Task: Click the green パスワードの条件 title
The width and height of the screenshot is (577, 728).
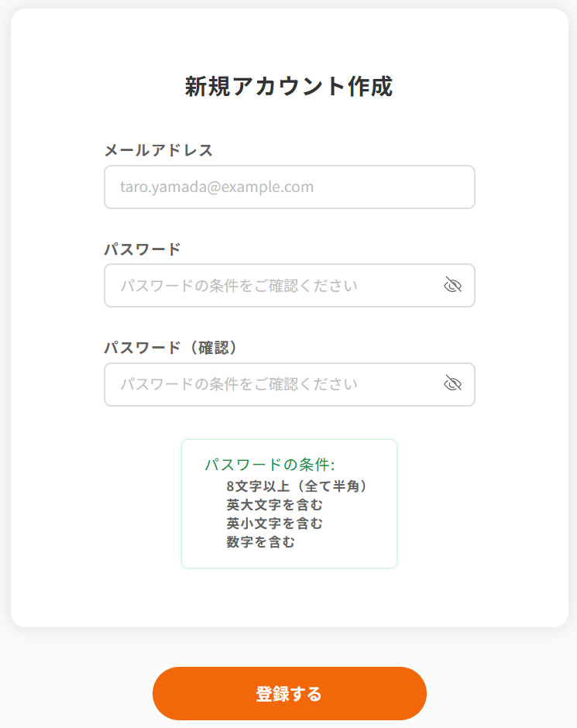Action: click(270, 465)
